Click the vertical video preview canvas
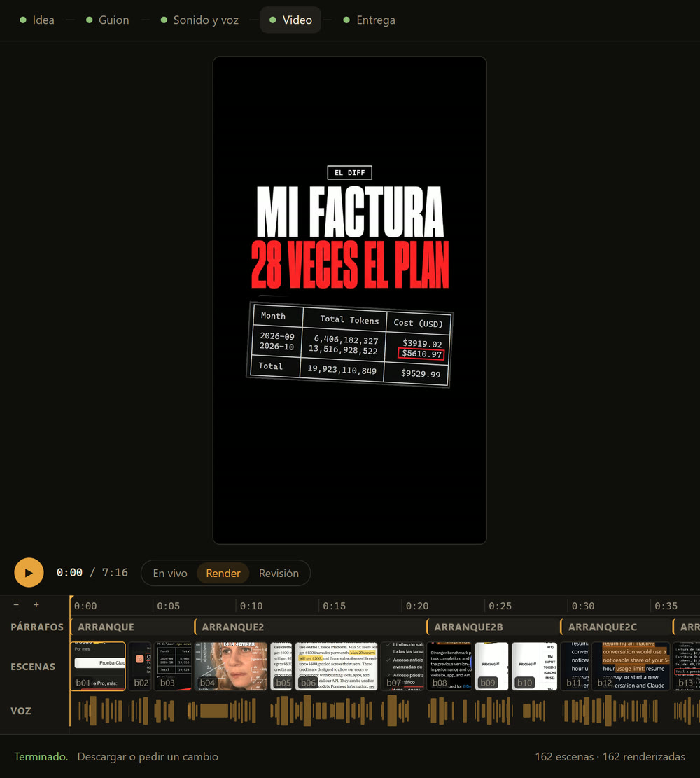 pyautogui.click(x=350, y=300)
